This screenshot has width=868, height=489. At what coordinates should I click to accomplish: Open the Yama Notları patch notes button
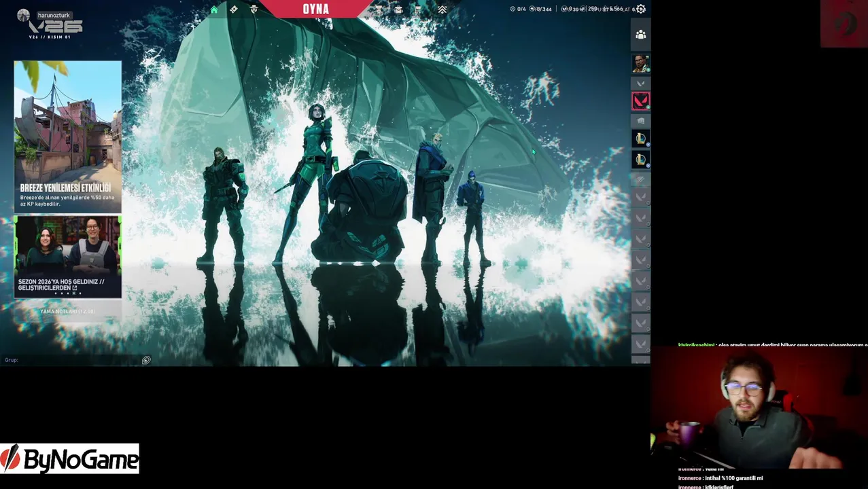(x=68, y=311)
